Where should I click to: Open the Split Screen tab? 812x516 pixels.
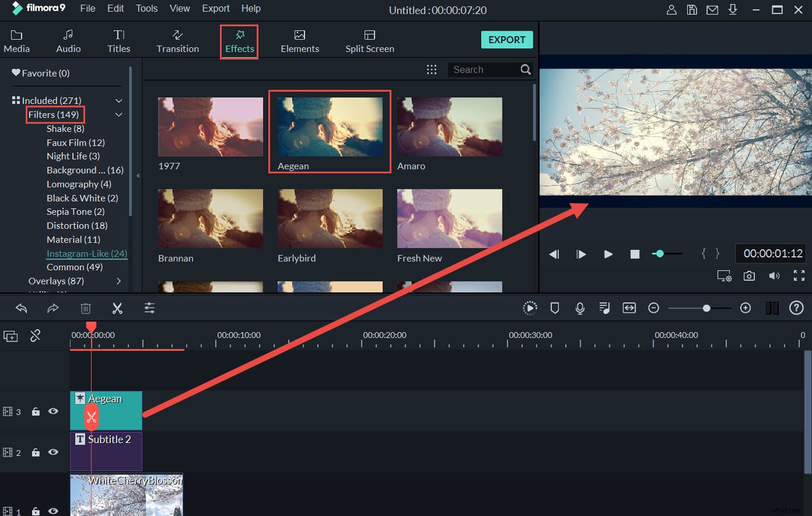pos(369,41)
